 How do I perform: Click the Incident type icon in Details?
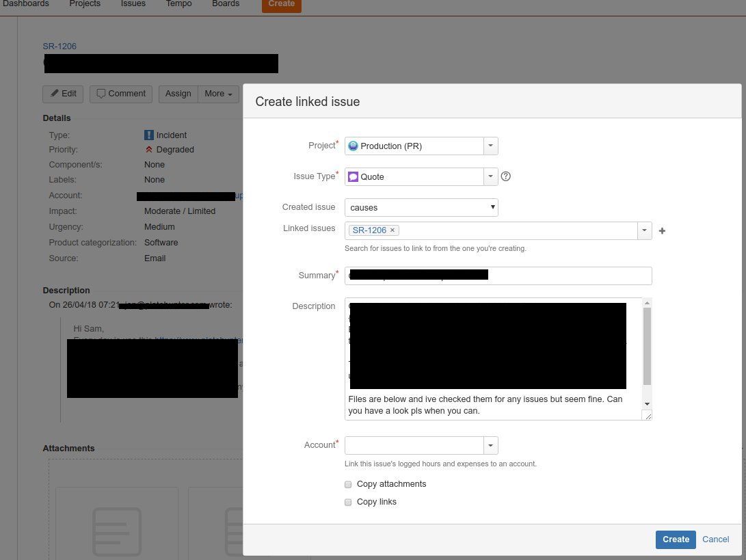(149, 135)
